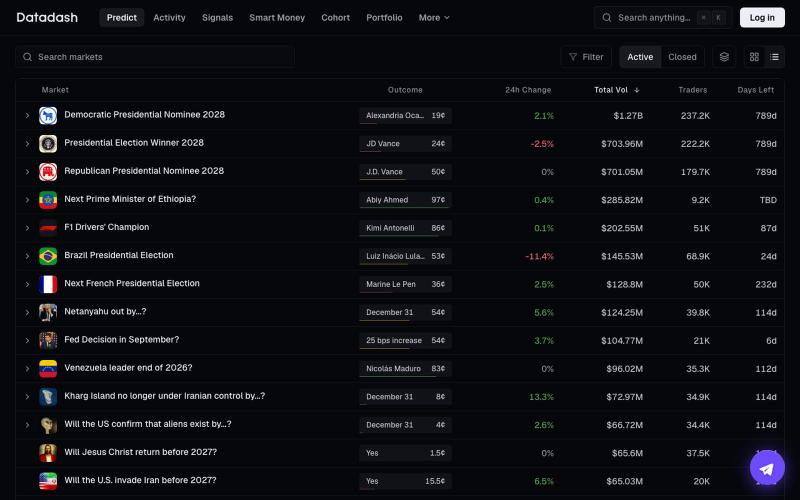This screenshot has width=800, height=500.
Task: Click the Fed Decision market thumbnail
Action: (x=48, y=340)
